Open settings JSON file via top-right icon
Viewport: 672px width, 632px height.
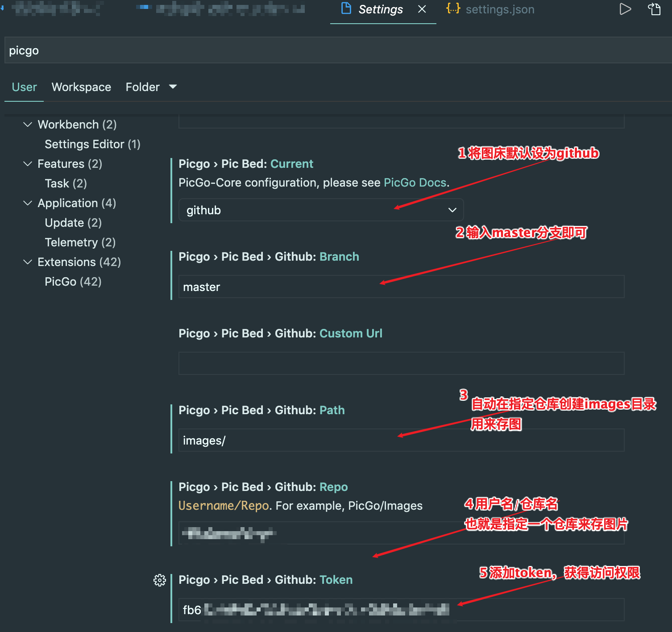coord(654,9)
